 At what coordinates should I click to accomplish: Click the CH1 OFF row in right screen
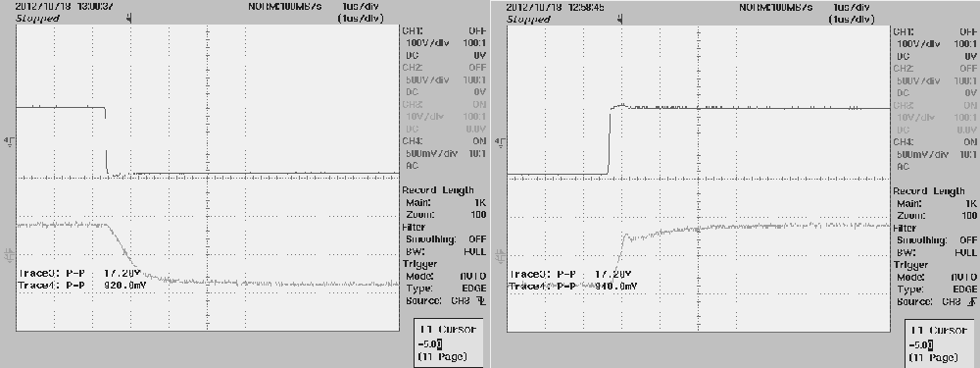pos(936,31)
